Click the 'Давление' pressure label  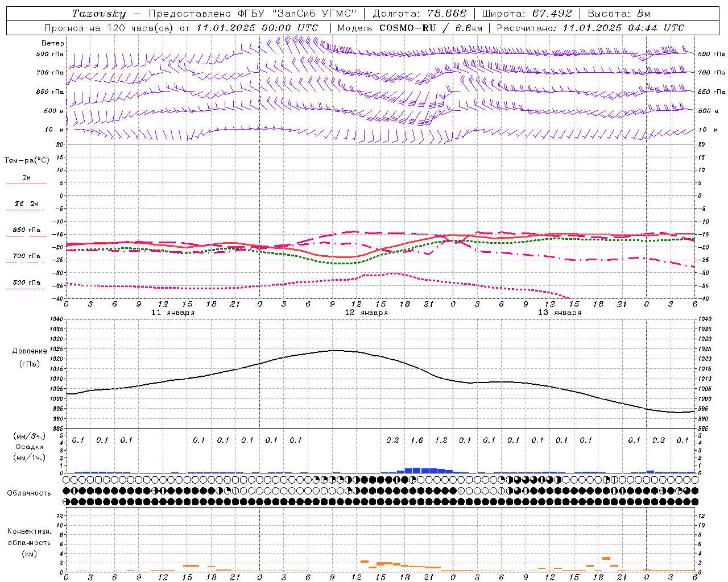30,351
